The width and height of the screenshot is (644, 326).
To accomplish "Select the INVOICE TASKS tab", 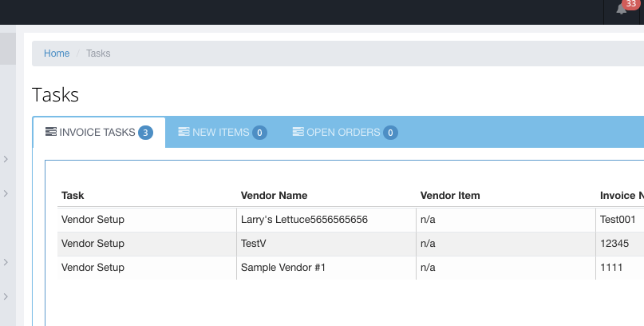I will [99, 133].
